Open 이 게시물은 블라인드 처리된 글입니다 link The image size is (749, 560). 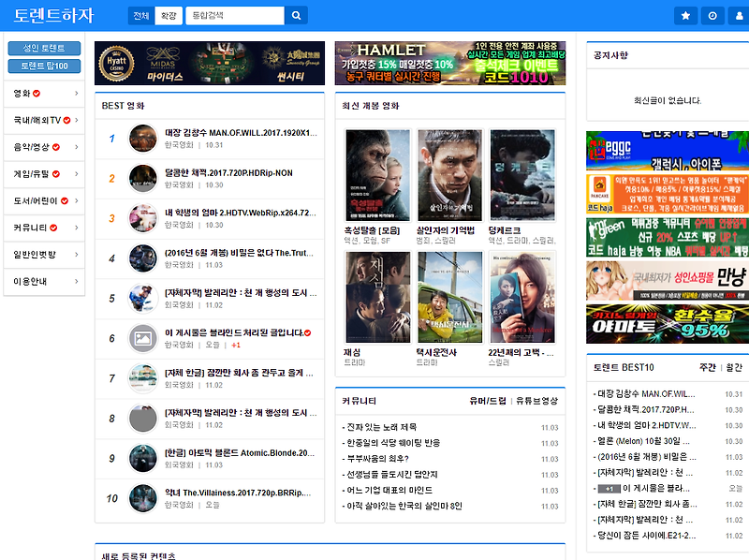click(x=235, y=332)
